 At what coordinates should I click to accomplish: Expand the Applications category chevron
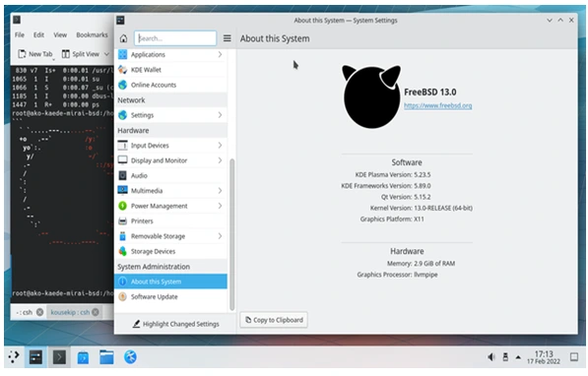point(220,54)
